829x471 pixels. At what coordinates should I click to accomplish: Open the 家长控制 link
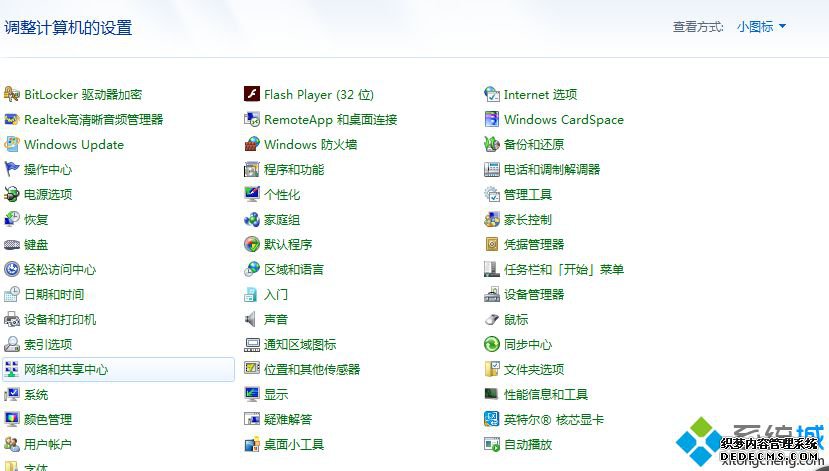pos(528,219)
